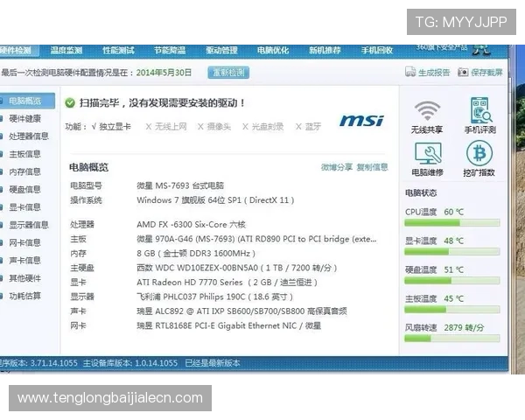The image size is (525, 420).
Task: Select 显示器信息 in the sidebar
Action: (x=29, y=225)
